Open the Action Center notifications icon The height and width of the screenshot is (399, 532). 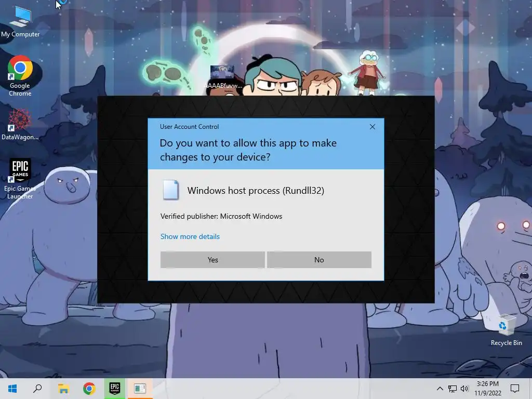pos(515,389)
